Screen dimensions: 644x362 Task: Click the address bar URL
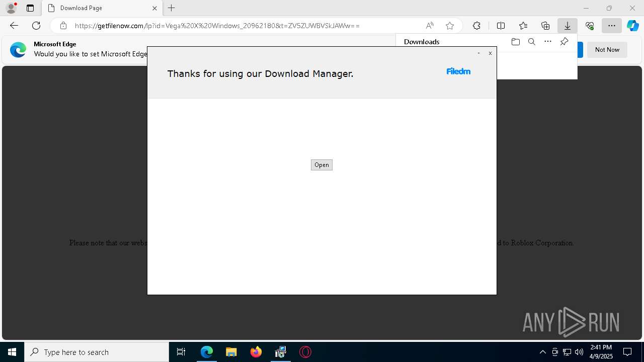coord(217,26)
